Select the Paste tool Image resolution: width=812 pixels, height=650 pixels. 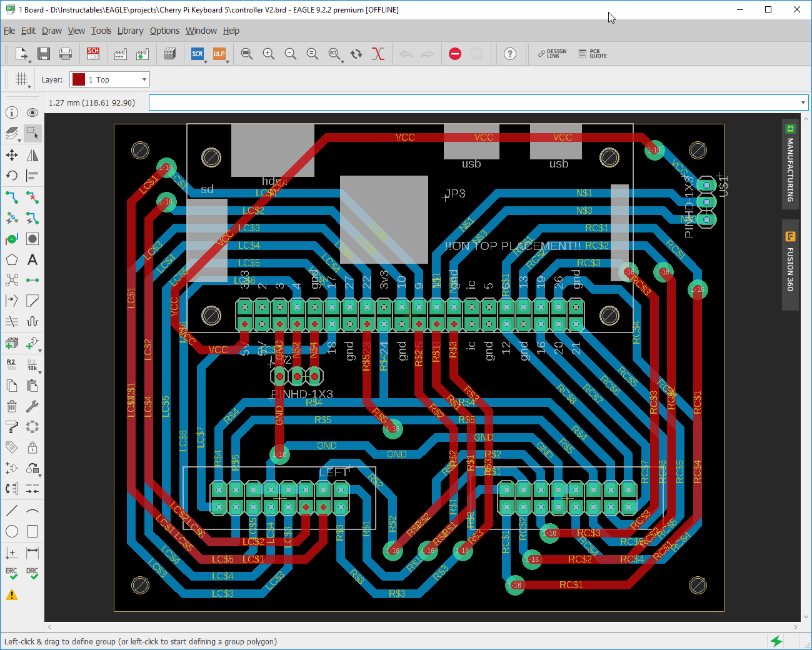[x=33, y=385]
